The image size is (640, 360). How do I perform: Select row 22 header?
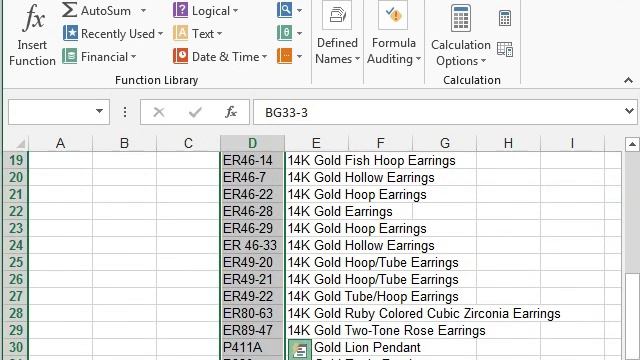click(x=16, y=211)
